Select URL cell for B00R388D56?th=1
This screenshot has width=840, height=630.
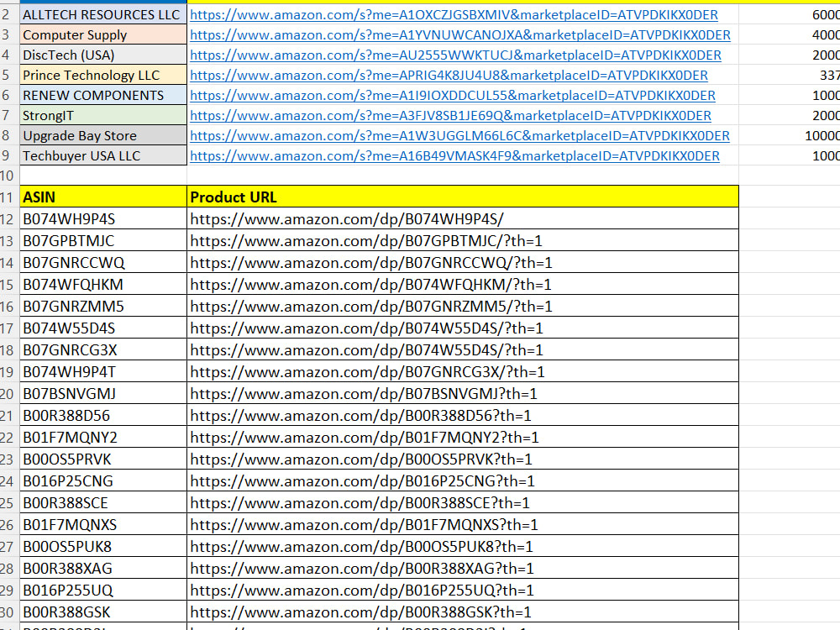[x=463, y=416]
